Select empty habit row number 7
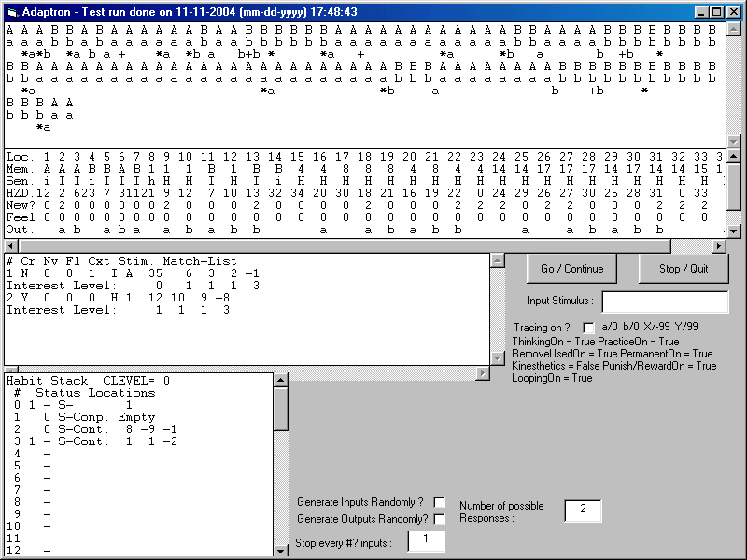The width and height of the screenshot is (747, 560). point(32,491)
